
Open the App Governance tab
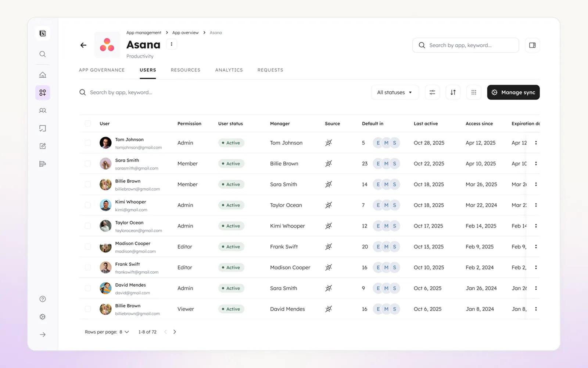click(102, 70)
